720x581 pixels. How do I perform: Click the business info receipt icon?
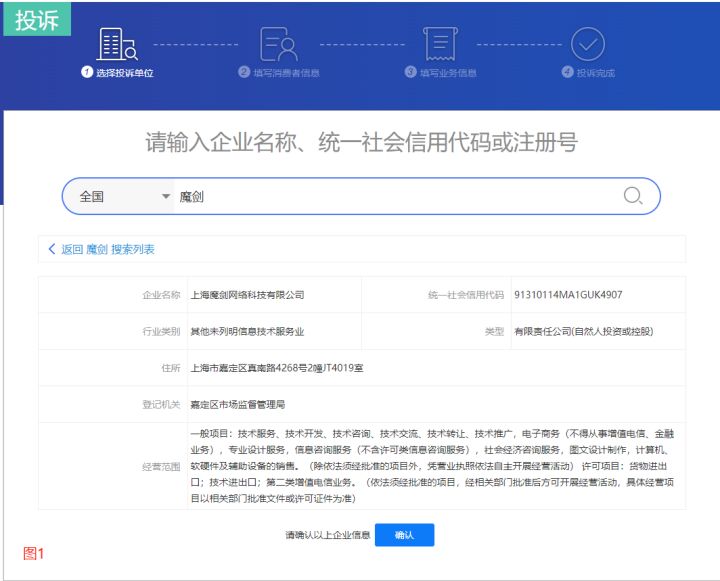(x=440, y=44)
